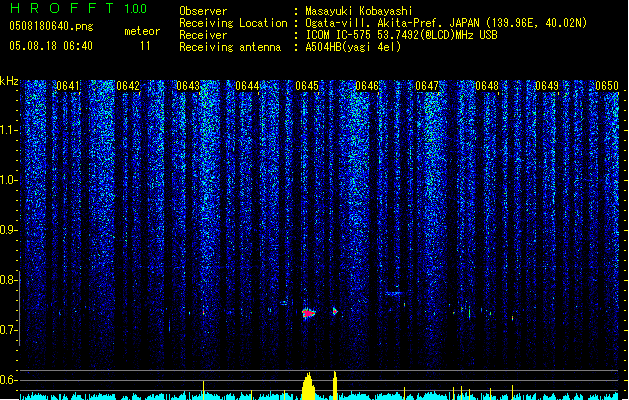Click the 0643 time marker
The image size is (629, 400).
point(188,86)
